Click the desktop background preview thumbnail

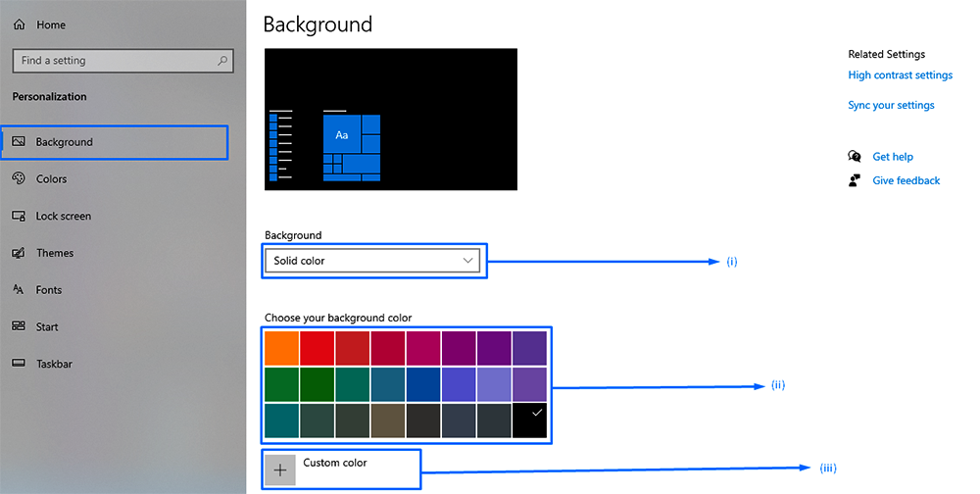[391, 119]
